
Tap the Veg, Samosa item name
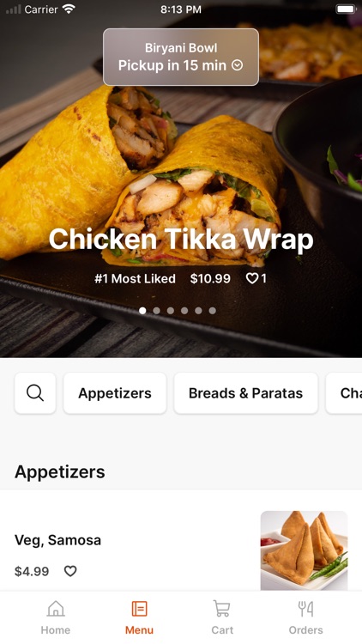pos(57,540)
